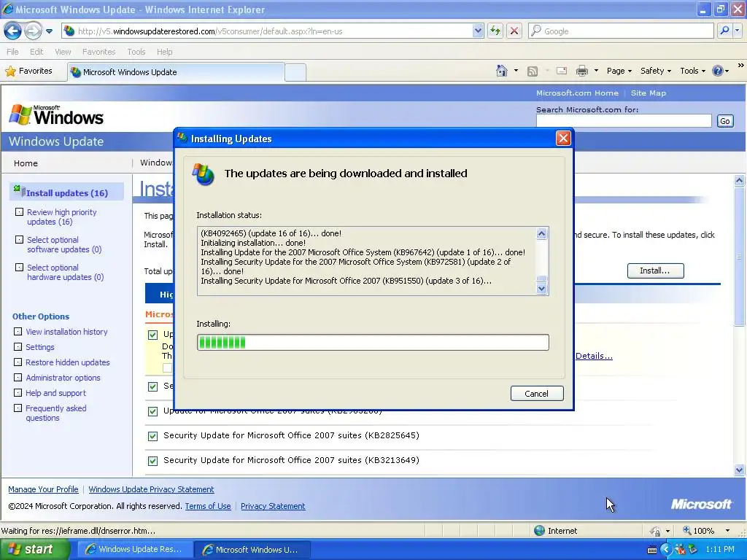Viewport: 747px width, 560px height.
Task: Click Select optional hardware updates box icon
Action: [19, 267]
